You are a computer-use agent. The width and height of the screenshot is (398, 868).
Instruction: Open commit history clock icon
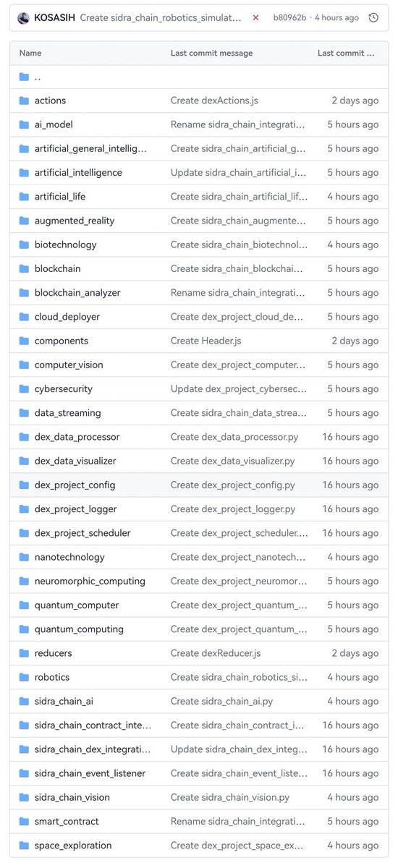point(373,17)
